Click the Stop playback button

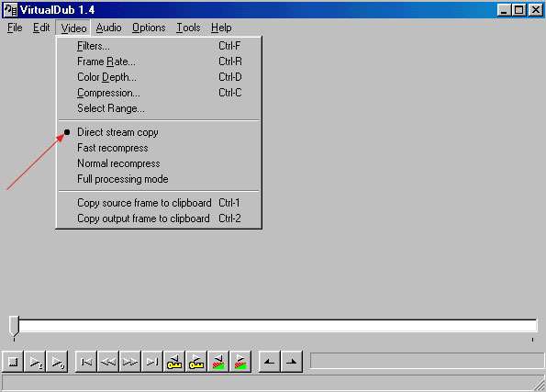(x=13, y=362)
